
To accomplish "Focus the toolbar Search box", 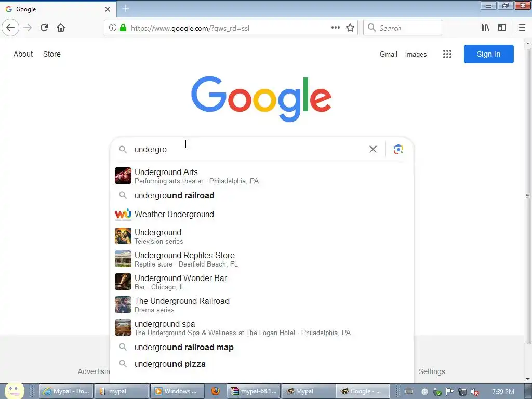I will 403,28.
